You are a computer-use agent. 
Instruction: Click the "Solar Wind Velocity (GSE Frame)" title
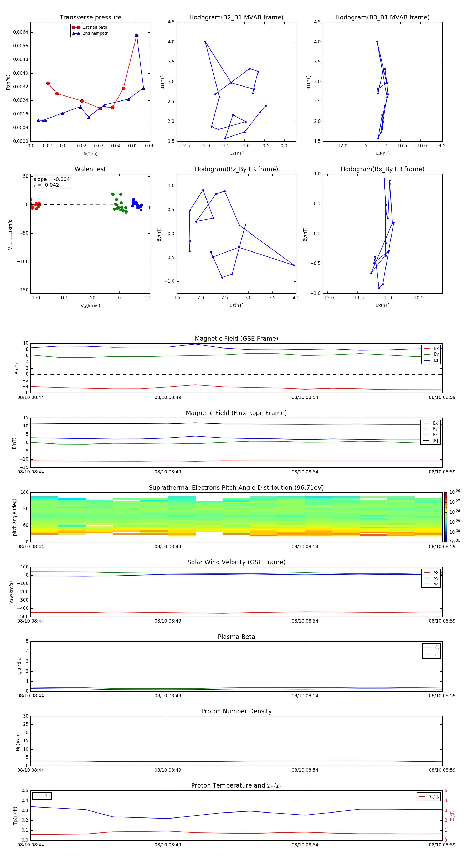click(236, 562)
